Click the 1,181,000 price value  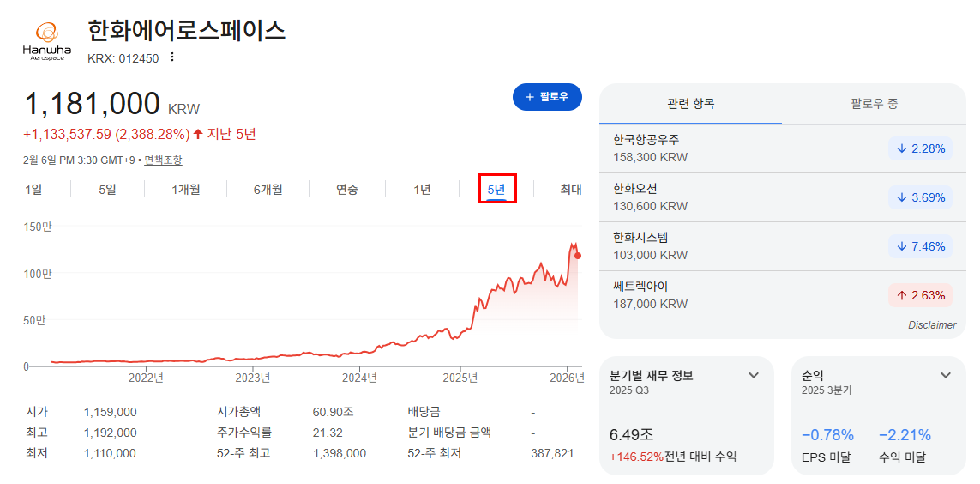coord(92,104)
